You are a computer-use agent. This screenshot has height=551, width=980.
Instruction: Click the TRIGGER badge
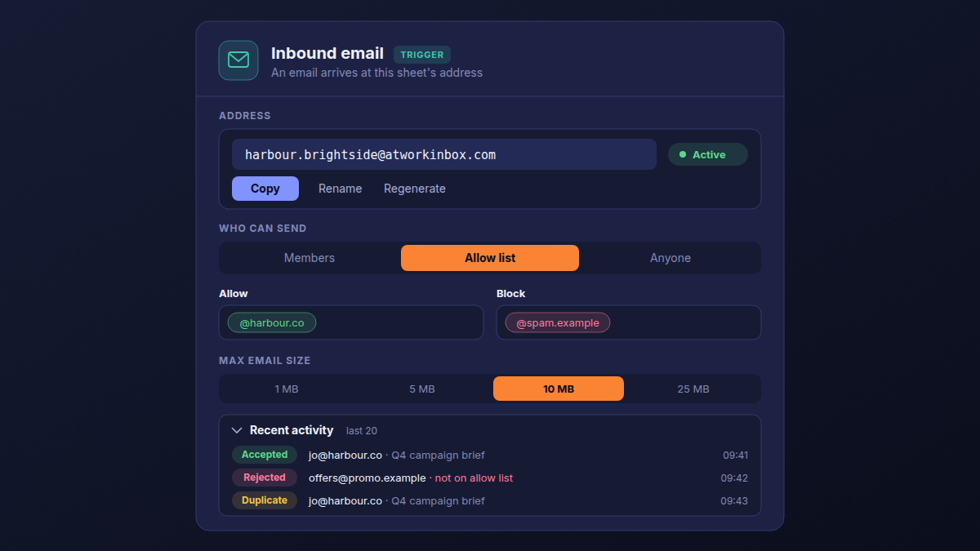click(x=422, y=55)
